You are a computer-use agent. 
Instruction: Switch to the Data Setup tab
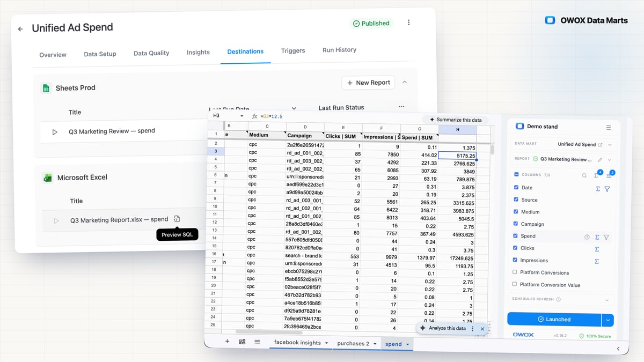(x=100, y=54)
